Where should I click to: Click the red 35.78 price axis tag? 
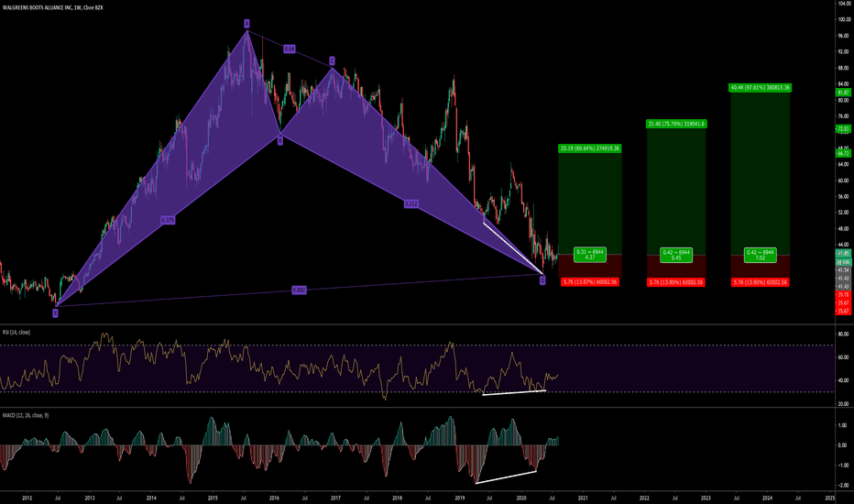coord(843,295)
